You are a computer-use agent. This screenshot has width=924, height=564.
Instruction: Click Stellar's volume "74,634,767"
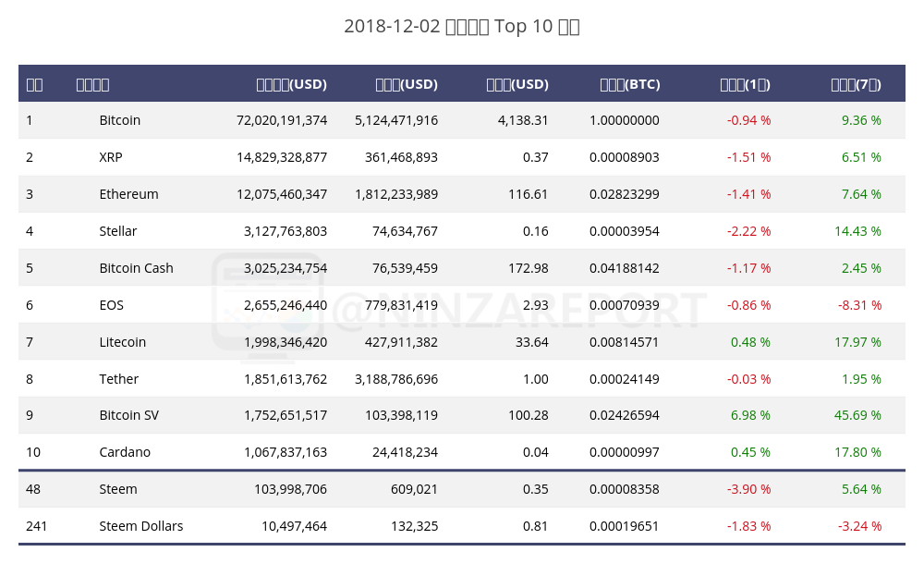pyautogui.click(x=405, y=231)
